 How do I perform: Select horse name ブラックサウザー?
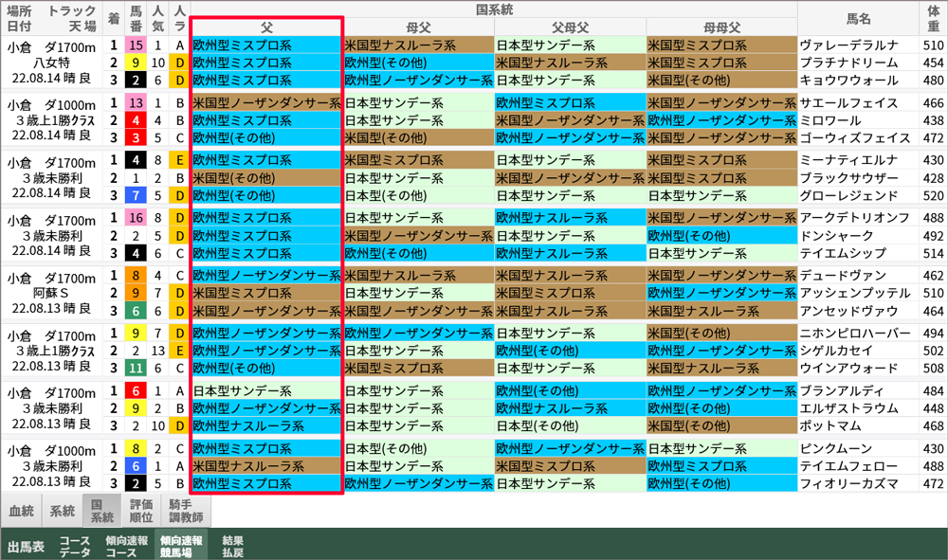pyautogui.click(x=848, y=178)
